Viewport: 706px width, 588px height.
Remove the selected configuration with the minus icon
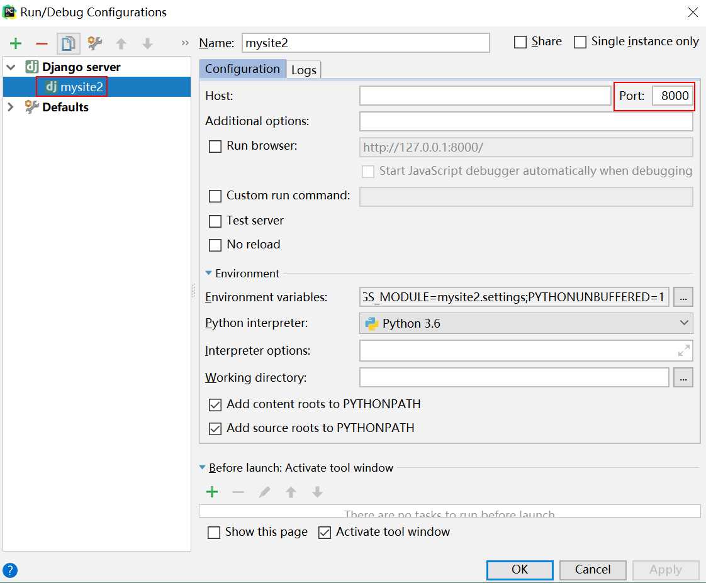(x=42, y=43)
